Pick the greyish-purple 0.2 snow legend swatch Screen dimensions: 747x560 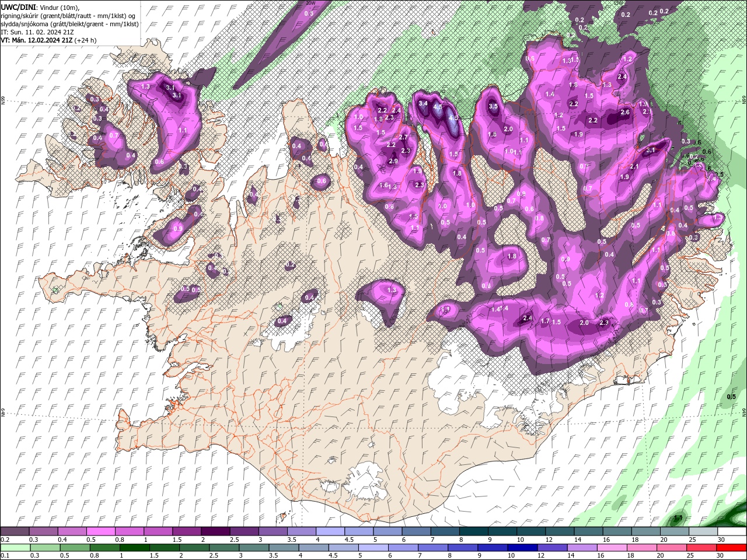point(15,531)
